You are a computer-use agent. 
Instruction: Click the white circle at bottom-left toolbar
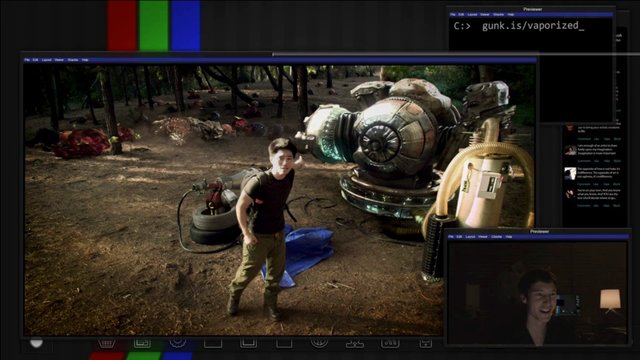coord(36,342)
